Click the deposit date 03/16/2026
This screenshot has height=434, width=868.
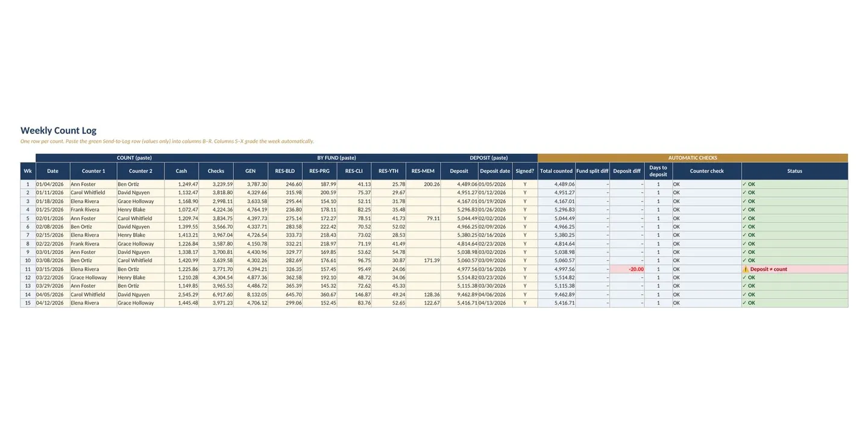tap(495, 269)
